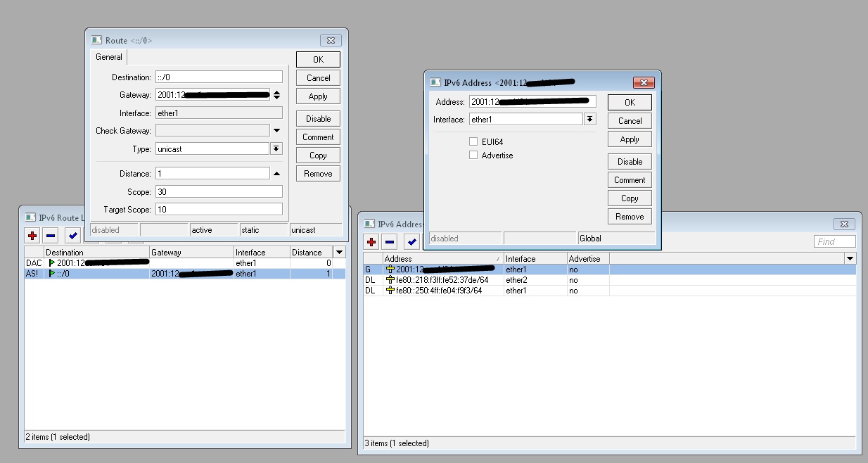Viewport: 868px width, 463px height.
Task: Click Remove in the Route window
Action: (319, 173)
